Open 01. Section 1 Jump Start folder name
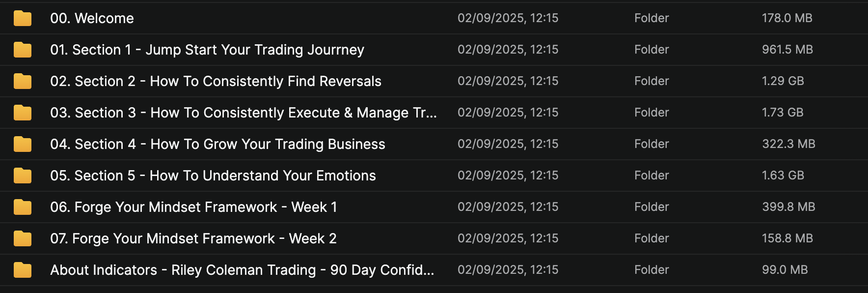This screenshot has width=868, height=293. click(207, 50)
